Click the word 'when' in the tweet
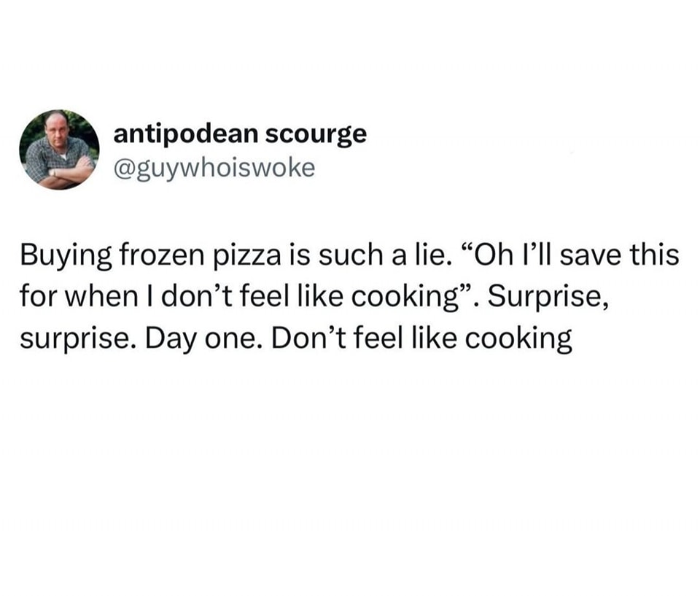Image resolution: width=700 pixels, height=596 pixels. (103, 297)
